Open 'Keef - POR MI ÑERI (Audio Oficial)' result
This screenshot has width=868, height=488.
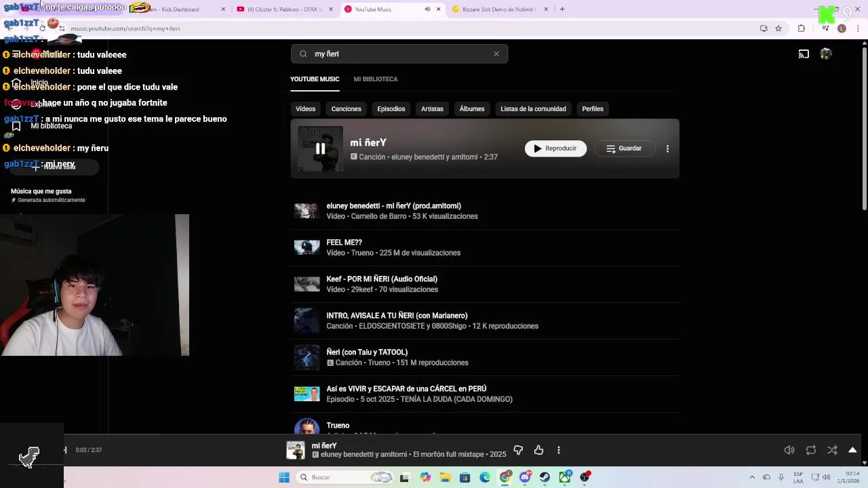tap(485, 284)
